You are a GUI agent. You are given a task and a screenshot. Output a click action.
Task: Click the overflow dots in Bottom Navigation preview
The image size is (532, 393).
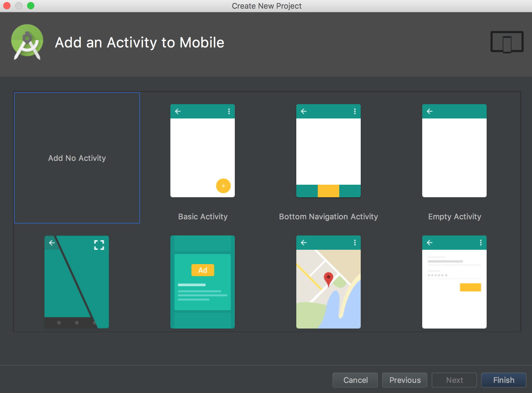point(355,111)
